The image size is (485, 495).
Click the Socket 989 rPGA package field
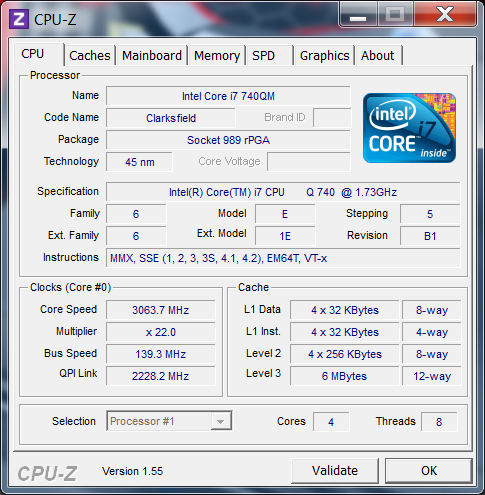(228, 140)
